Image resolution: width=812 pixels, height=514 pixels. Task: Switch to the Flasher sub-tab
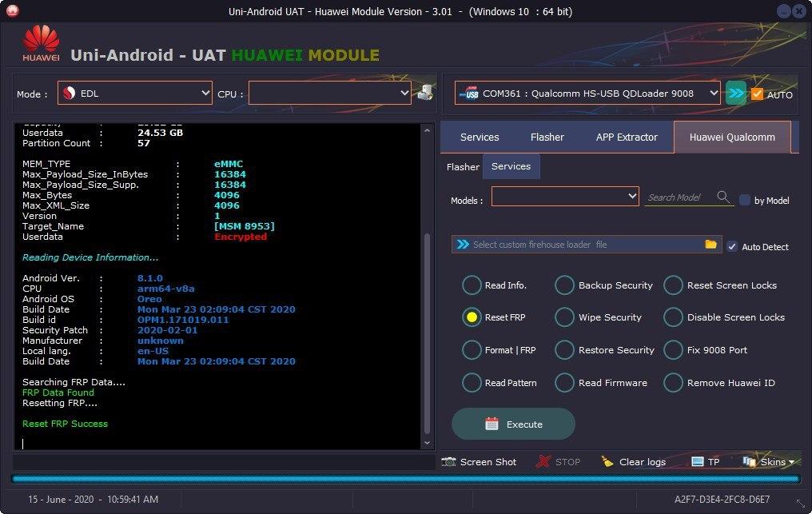pos(463,167)
